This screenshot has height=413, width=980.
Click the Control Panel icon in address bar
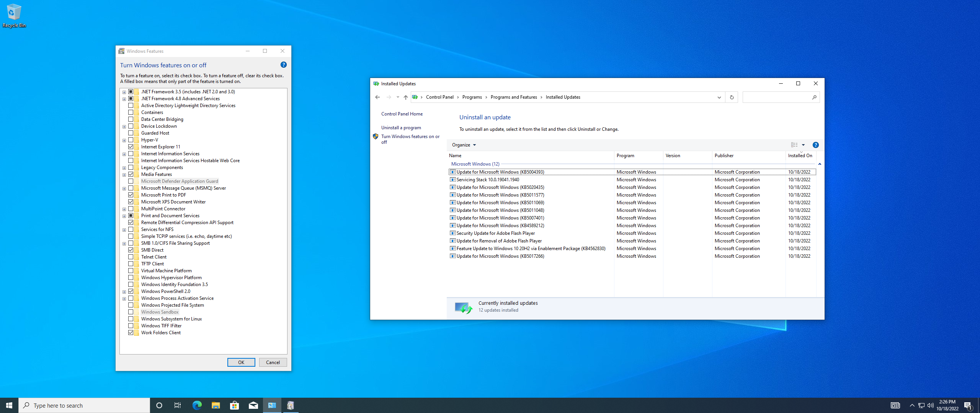[415, 97]
